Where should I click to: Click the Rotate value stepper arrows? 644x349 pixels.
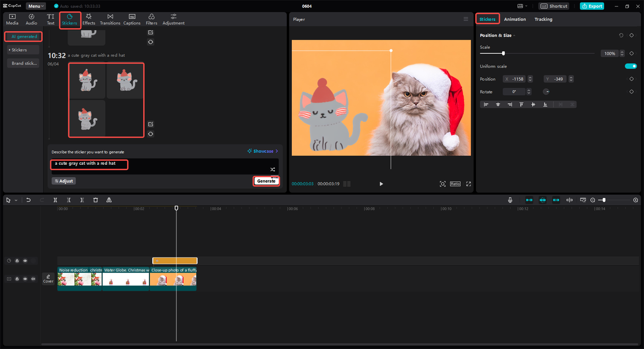click(x=529, y=92)
